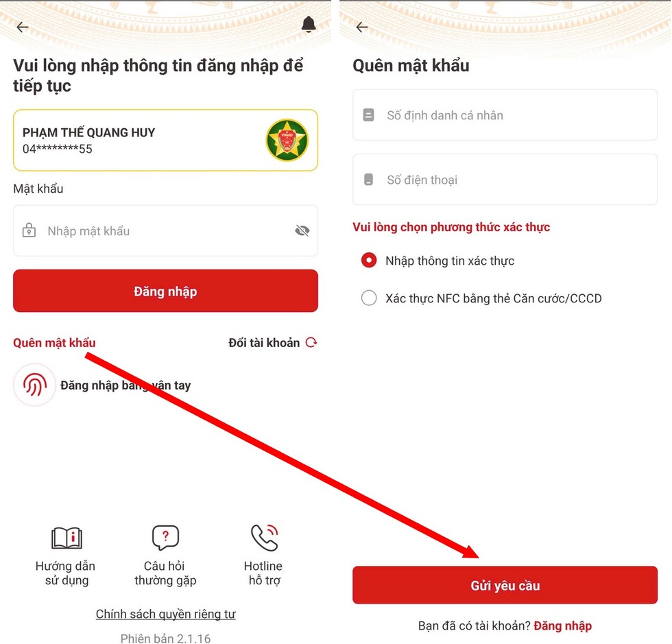
Task: Tap the notification bell icon
Action: [308, 25]
